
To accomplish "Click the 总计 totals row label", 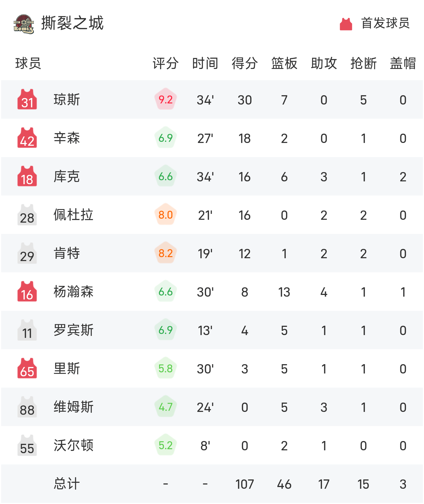I will coord(67,484).
